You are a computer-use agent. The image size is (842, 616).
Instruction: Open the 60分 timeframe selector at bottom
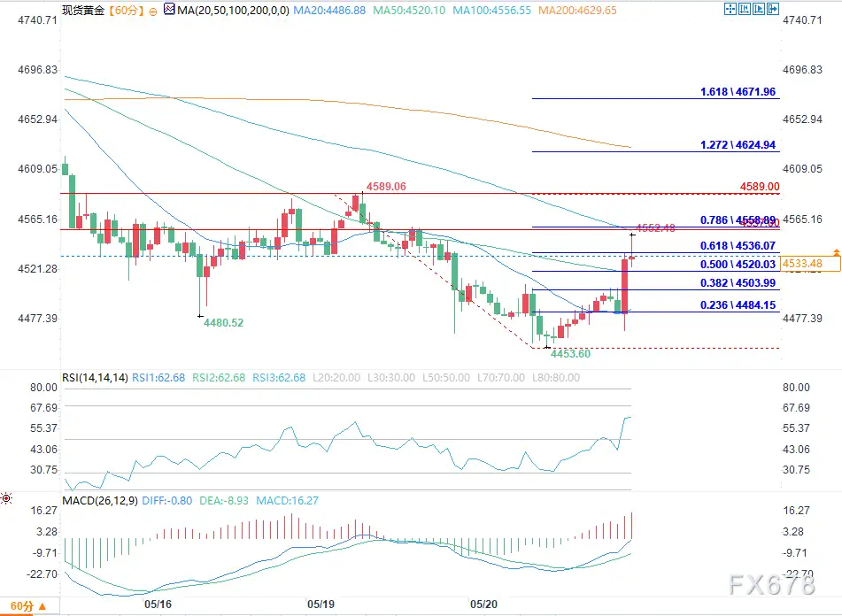(x=28, y=606)
